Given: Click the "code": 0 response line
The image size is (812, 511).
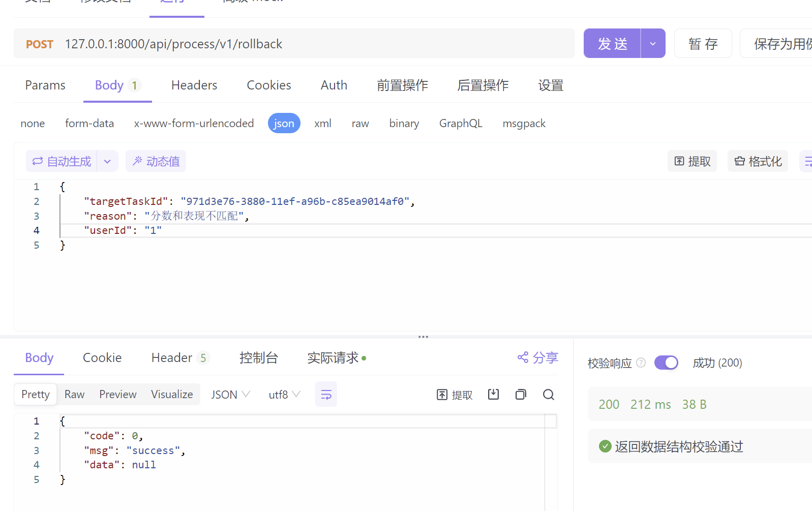Looking at the screenshot, I should (x=113, y=436).
